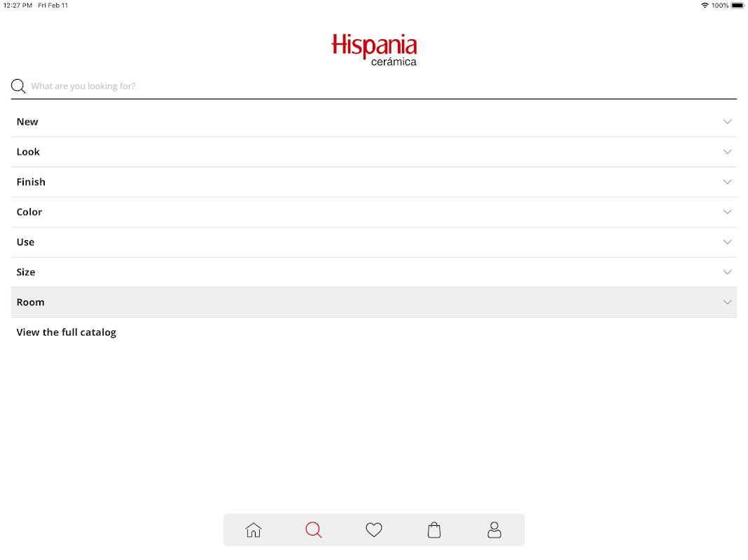
Task: Select the Color category label
Action: coord(29,211)
